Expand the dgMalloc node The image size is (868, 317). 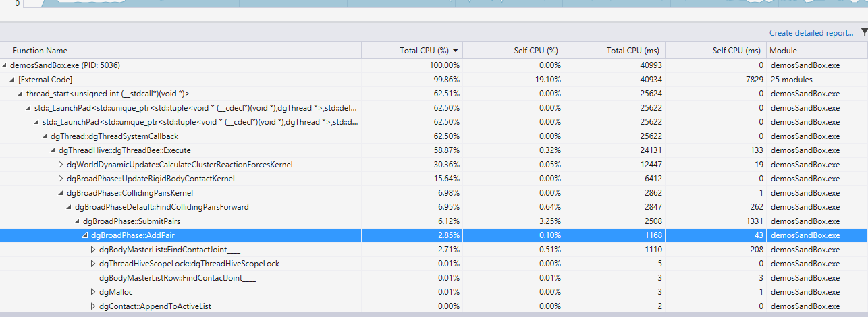click(x=93, y=292)
